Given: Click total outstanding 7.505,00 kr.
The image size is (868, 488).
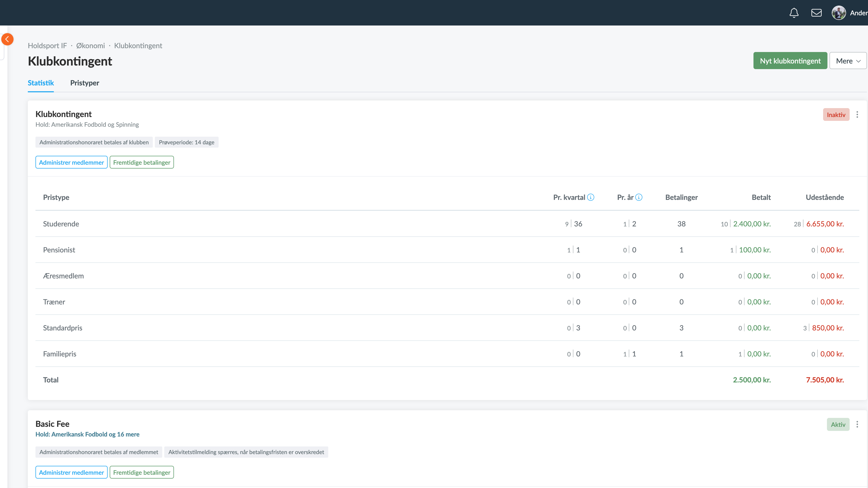Looking at the screenshot, I should coord(825,380).
